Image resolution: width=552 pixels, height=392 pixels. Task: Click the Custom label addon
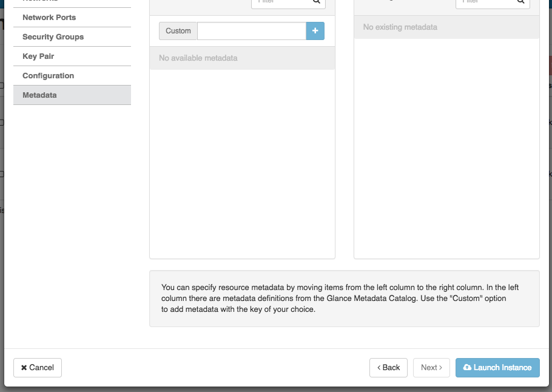tap(178, 31)
